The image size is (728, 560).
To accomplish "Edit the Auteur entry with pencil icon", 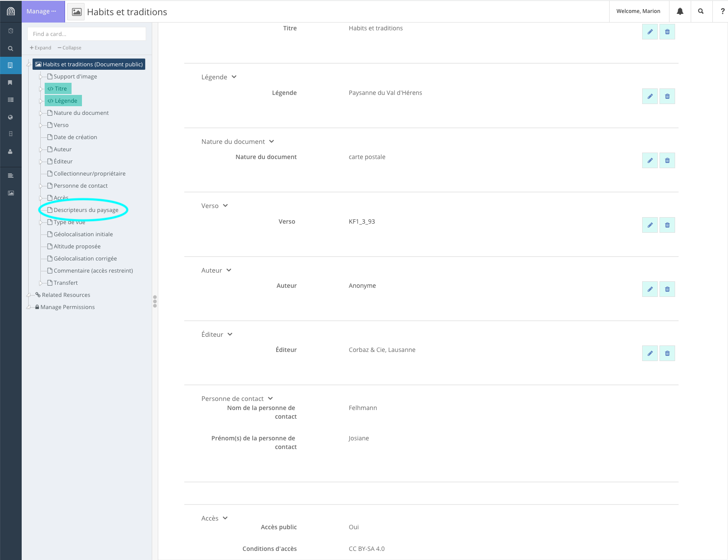I will click(x=650, y=289).
